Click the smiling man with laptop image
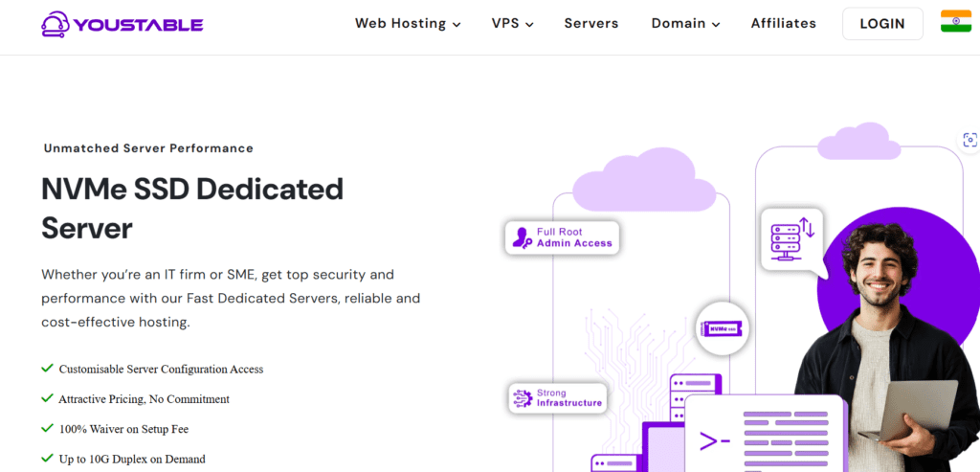980x472 pixels. coord(887,347)
